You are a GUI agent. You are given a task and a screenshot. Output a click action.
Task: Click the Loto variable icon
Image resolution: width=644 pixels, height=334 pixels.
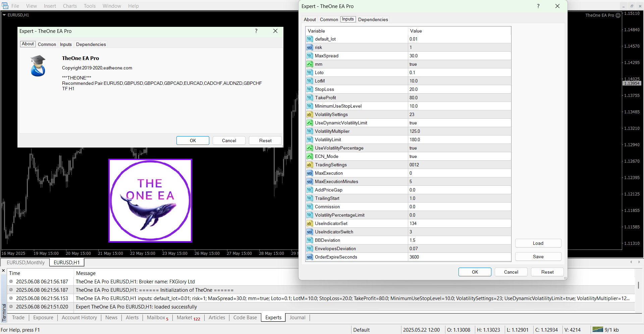(x=309, y=72)
